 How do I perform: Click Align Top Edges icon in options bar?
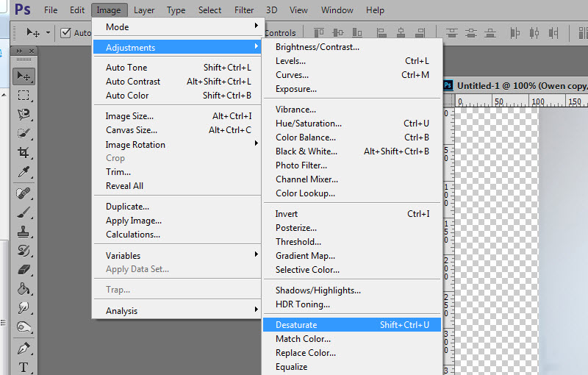[x=319, y=33]
